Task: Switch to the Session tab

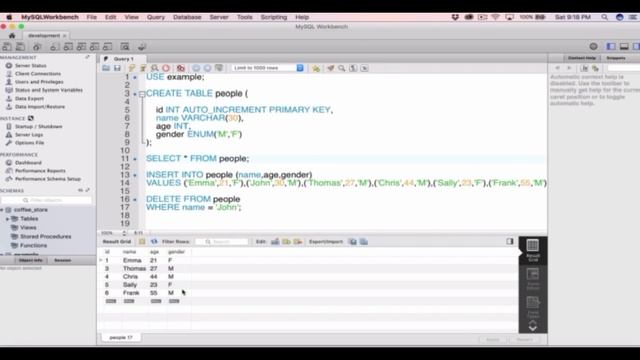Action: click(x=62, y=260)
